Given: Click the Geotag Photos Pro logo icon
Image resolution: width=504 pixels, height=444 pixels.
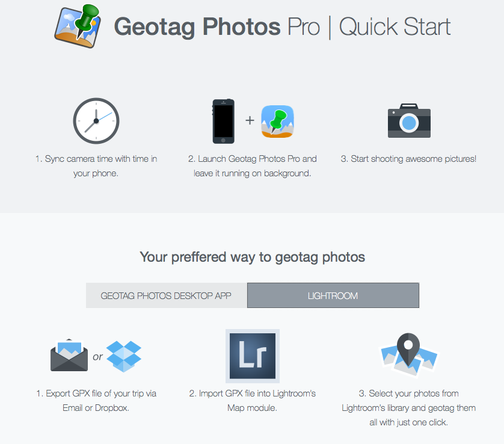Looking at the screenshot, I should click(78, 26).
